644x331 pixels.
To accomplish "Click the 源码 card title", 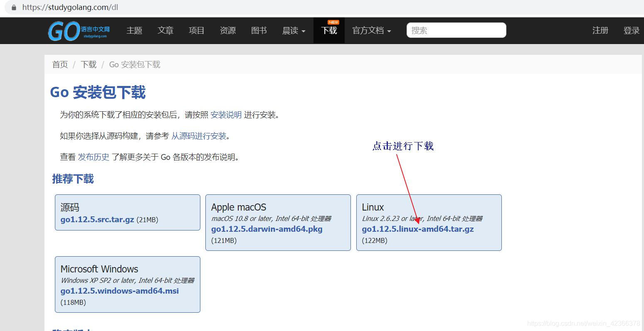I will coord(70,207).
